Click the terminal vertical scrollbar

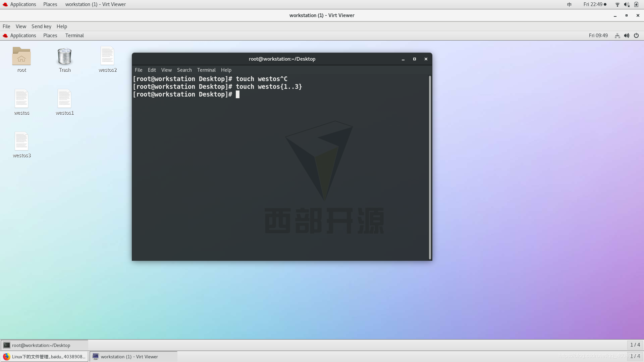430,167
